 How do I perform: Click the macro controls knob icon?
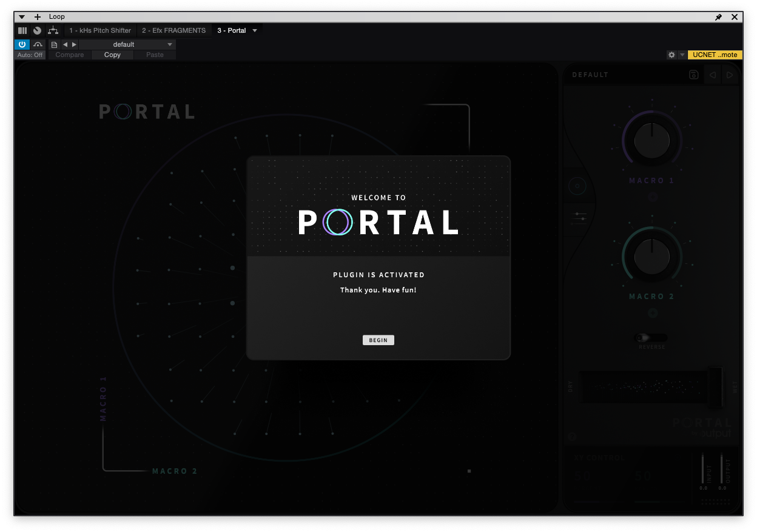coord(38,30)
